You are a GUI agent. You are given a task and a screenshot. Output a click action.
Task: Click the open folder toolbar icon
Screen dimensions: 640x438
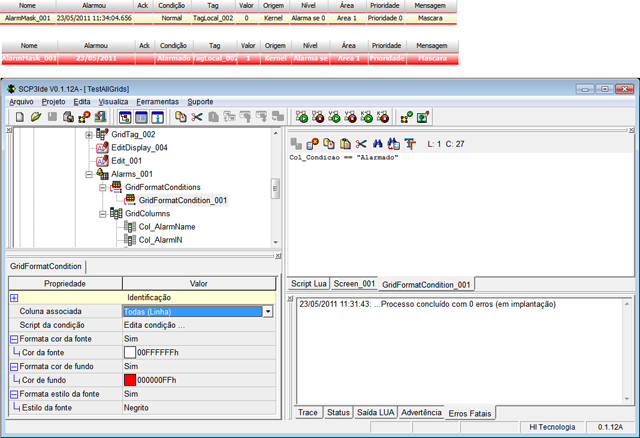pos(36,117)
